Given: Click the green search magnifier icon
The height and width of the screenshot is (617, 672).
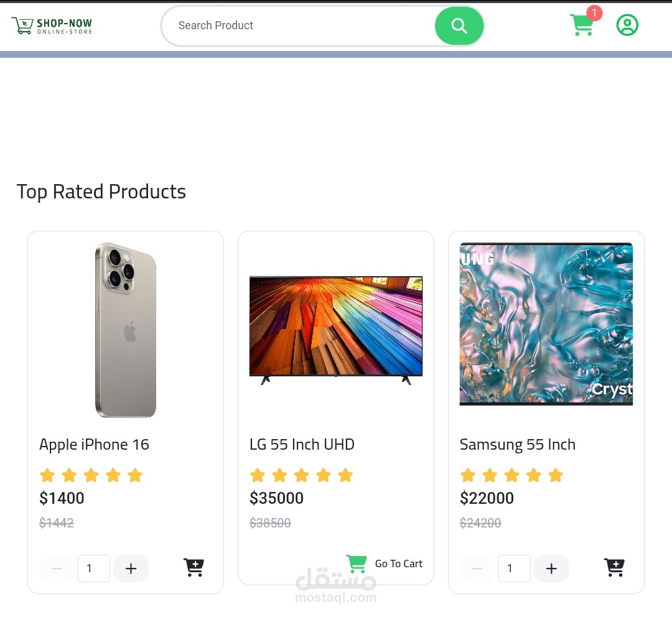Looking at the screenshot, I should [x=459, y=26].
